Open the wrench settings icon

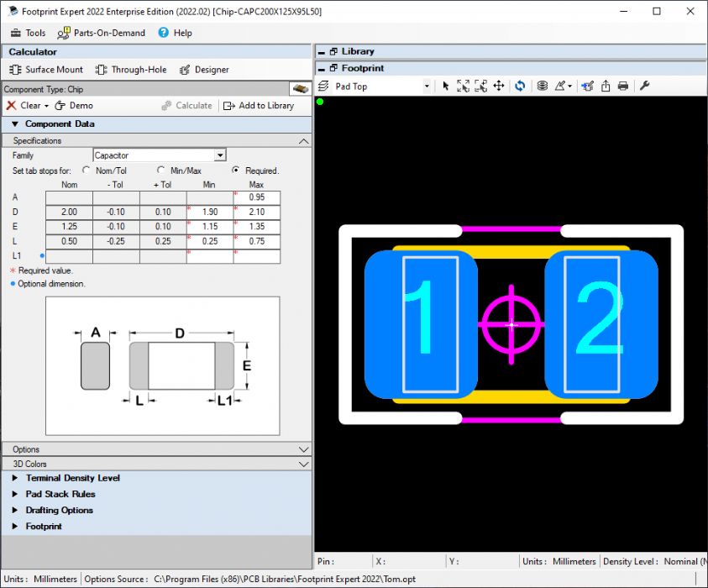click(645, 86)
